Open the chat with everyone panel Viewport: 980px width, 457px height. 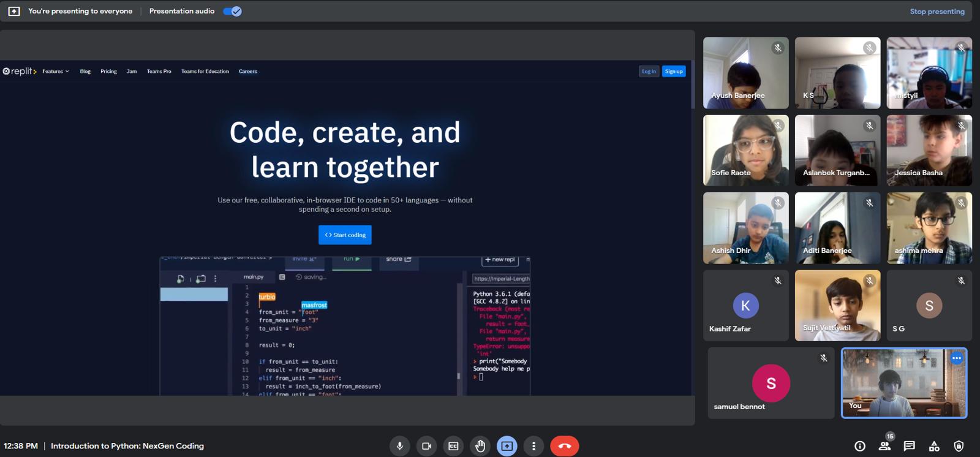909,446
